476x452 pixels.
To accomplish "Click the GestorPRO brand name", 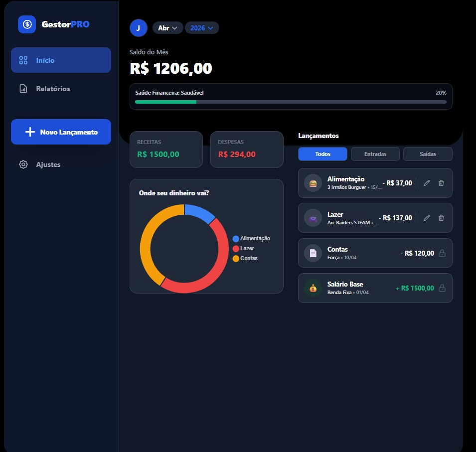I will point(65,24).
